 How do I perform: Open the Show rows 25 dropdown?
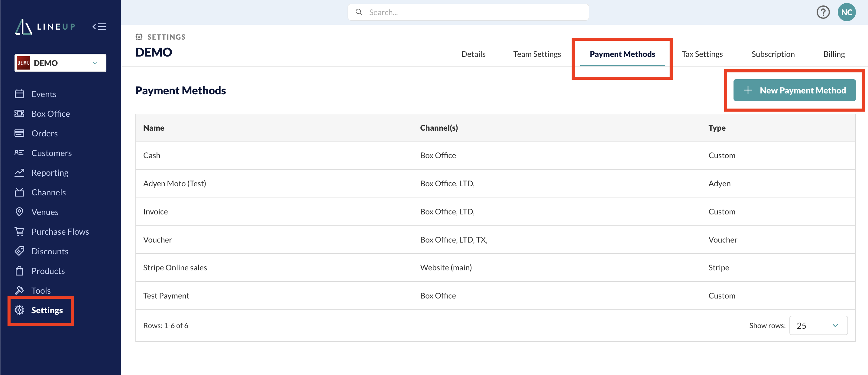pos(818,325)
